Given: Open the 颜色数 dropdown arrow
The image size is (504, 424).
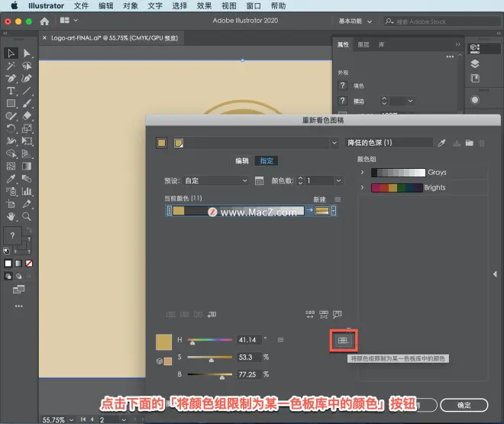Looking at the screenshot, I should tap(338, 180).
